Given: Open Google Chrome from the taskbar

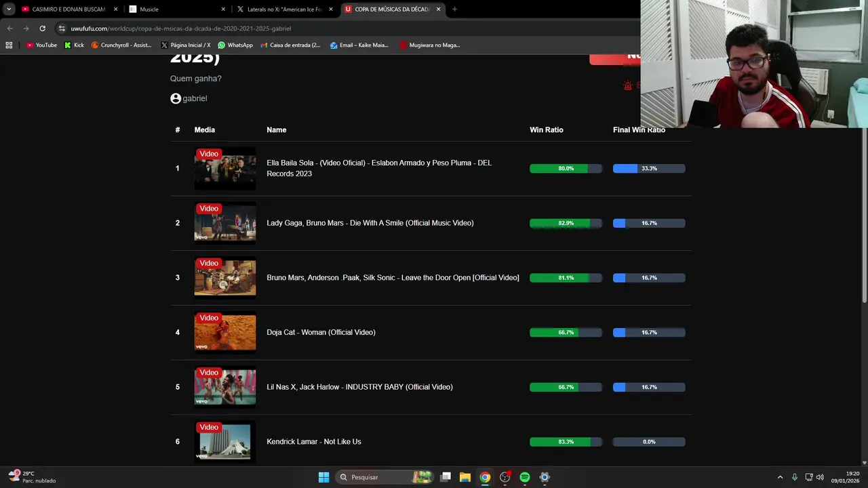Looking at the screenshot, I should [485, 477].
